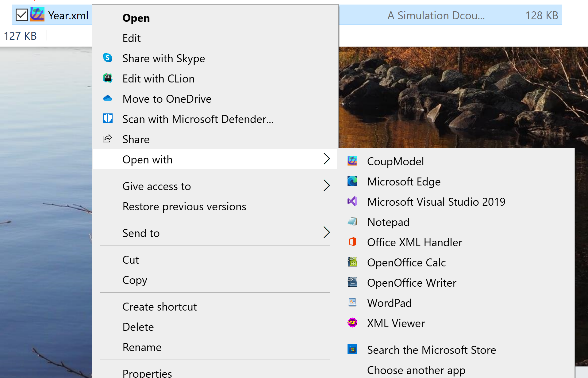Open with Office XML Handler
The image size is (588, 378).
(x=456, y=242)
